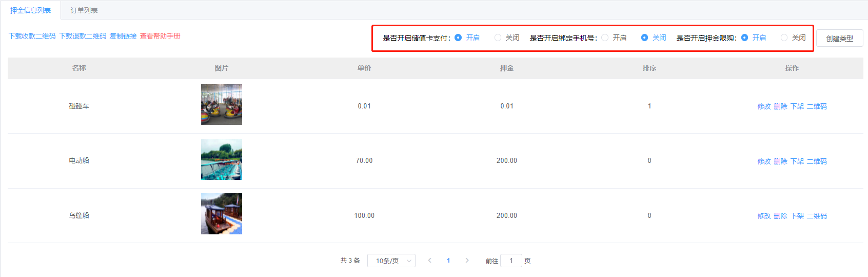Click the 乌篷船 name cell
The height and width of the screenshot is (277, 868).
pos(79,216)
